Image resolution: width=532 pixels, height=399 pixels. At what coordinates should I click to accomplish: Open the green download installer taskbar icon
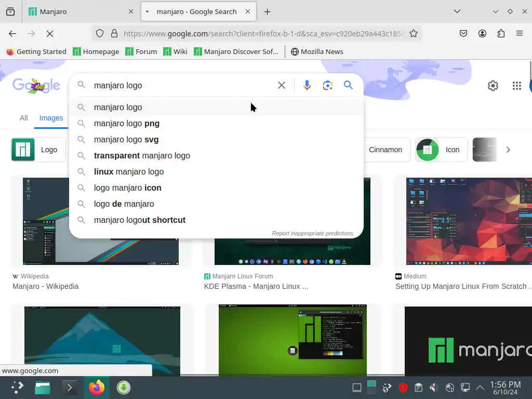(x=124, y=388)
